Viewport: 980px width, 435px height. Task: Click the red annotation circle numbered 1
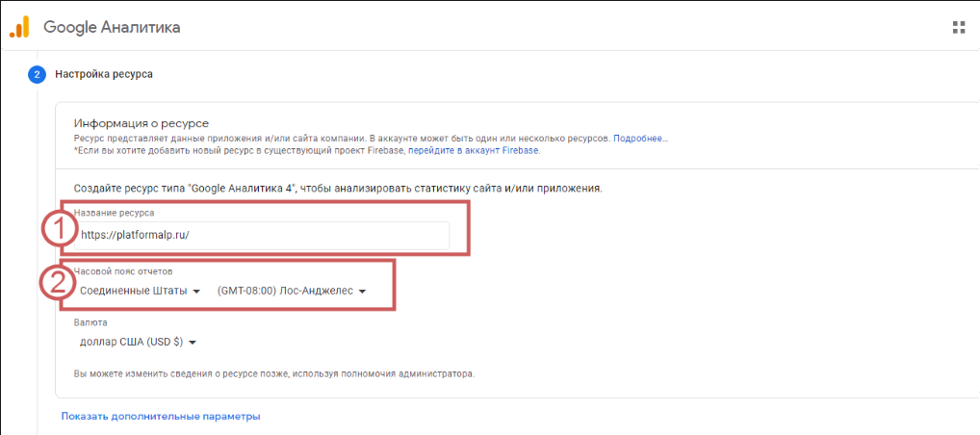(x=57, y=232)
